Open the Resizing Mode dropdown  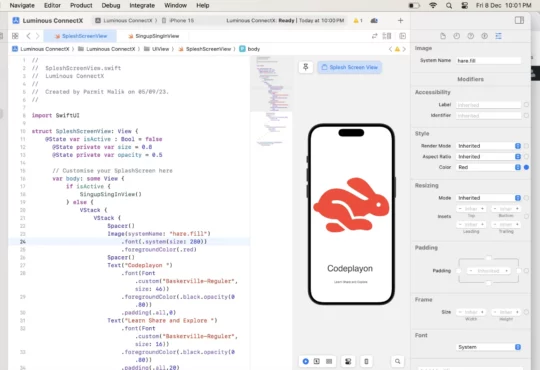[x=488, y=198]
